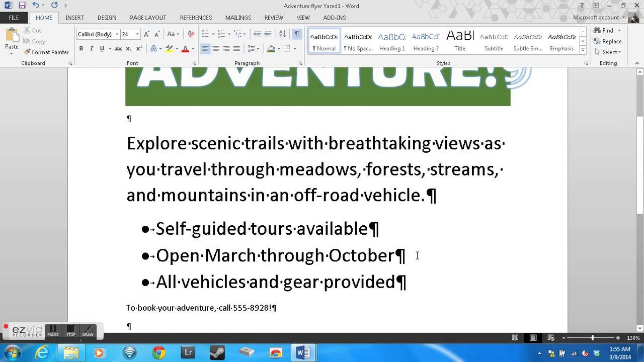Viewport: 644px width, 362px height.
Task: Toggle Show/Hide paragraph marks
Action: pos(297,34)
